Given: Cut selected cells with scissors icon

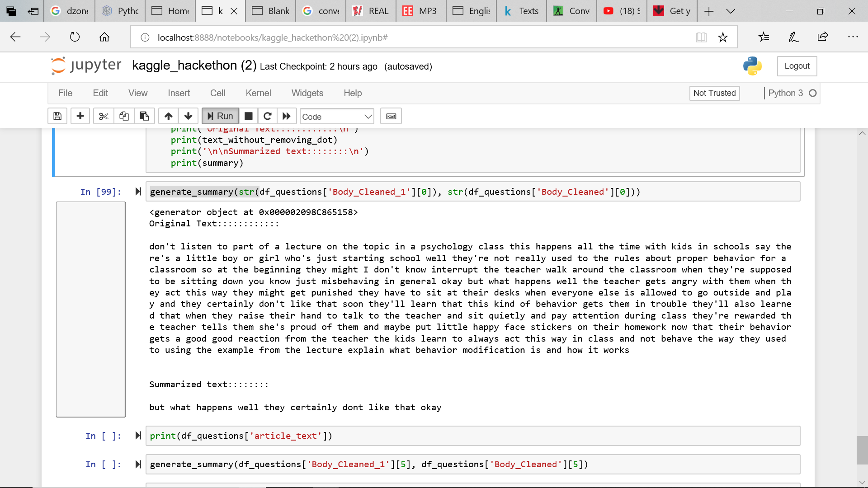Looking at the screenshot, I should tap(104, 117).
